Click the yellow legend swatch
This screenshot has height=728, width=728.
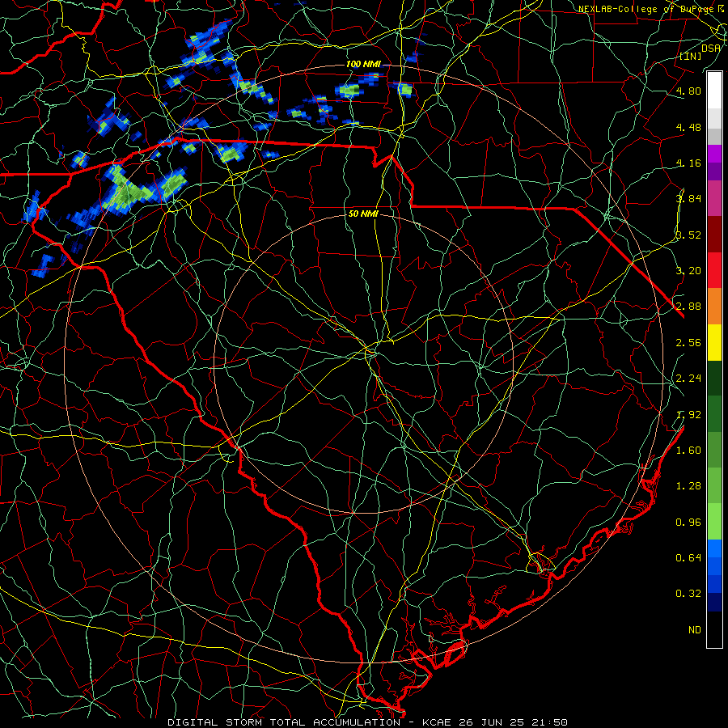pos(714,342)
